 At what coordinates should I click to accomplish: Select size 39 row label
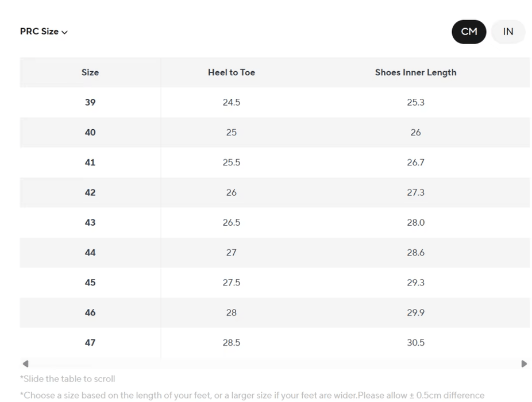click(90, 102)
